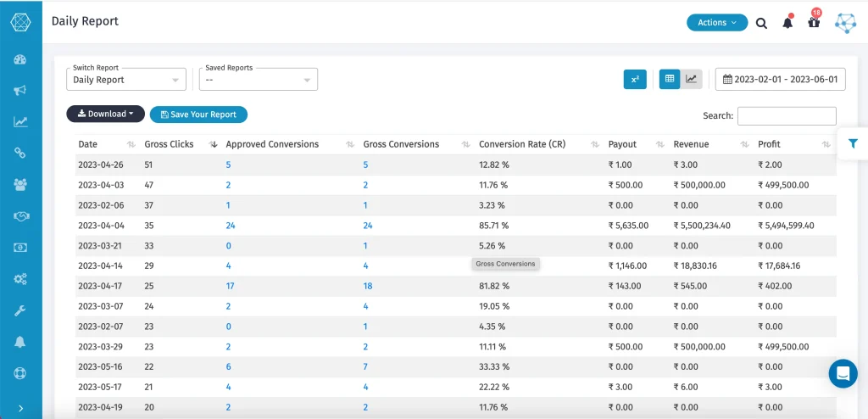Switch to table view toggle
Image resolution: width=868 pixels, height=419 pixels.
pyautogui.click(x=670, y=80)
